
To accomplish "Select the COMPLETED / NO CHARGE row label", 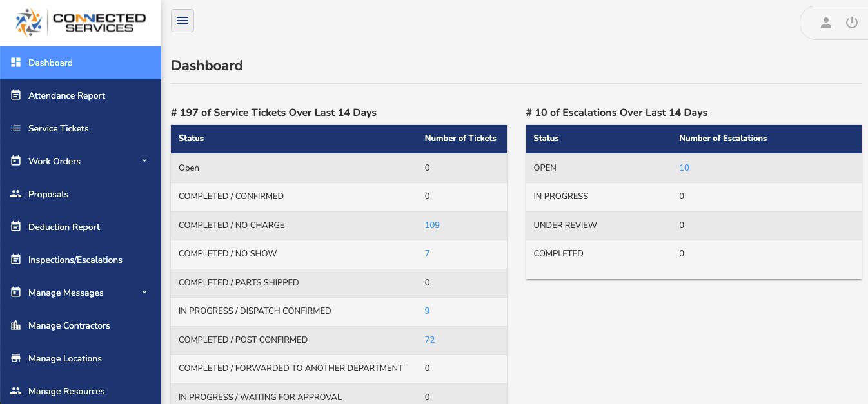I will click(x=232, y=225).
